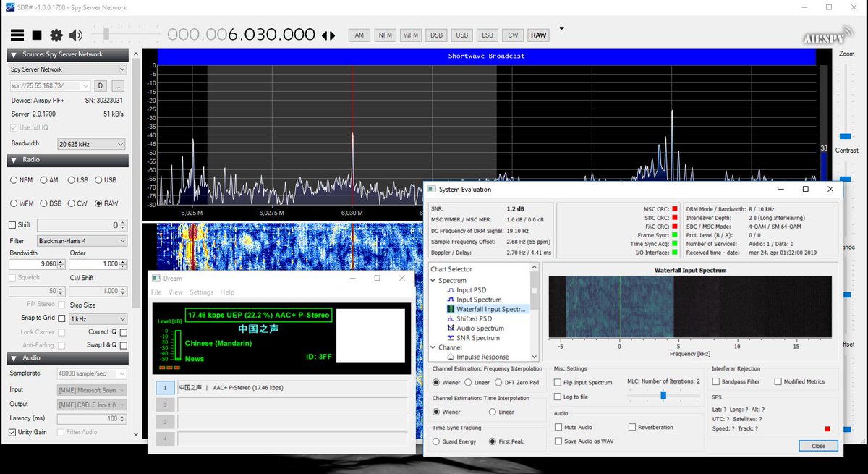Select AM radio option in Radio panel
The image size is (868, 474).
pyautogui.click(x=50, y=180)
